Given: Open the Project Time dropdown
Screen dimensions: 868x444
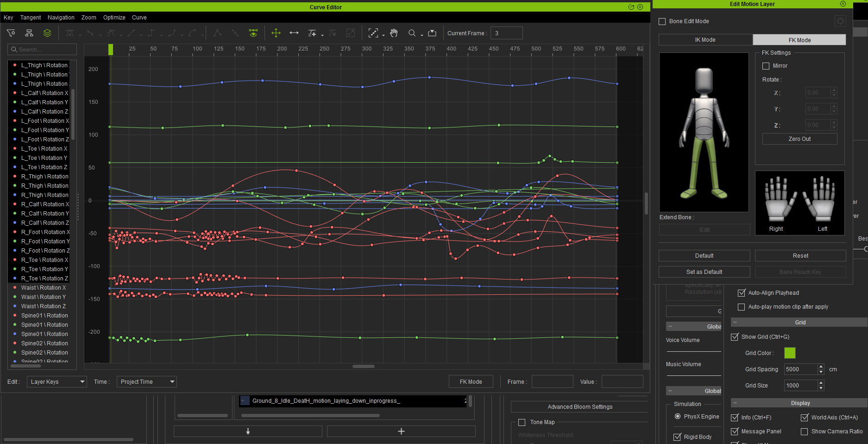Looking at the screenshot, I should 147,382.
